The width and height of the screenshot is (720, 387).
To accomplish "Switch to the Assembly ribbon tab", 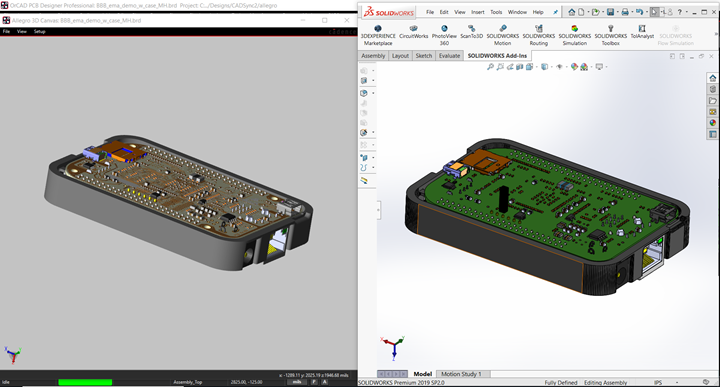I will pos(373,56).
